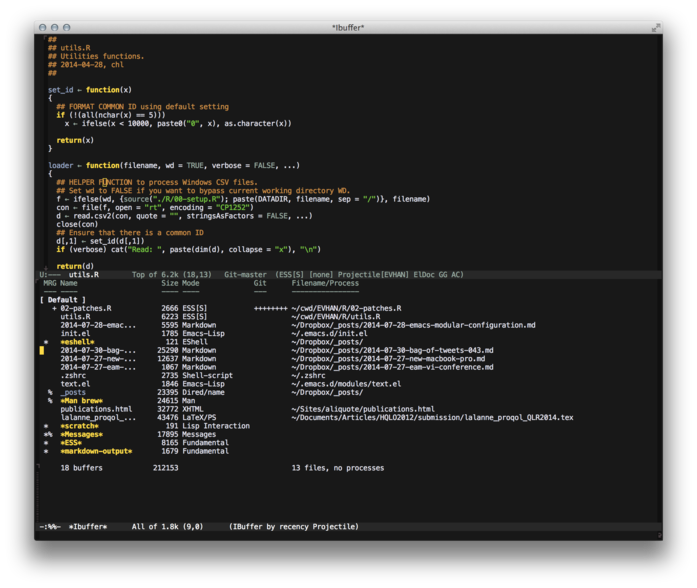Sort buffers by the Mode column header
The height and width of the screenshot is (588, 697).
click(x=191, y=283)
